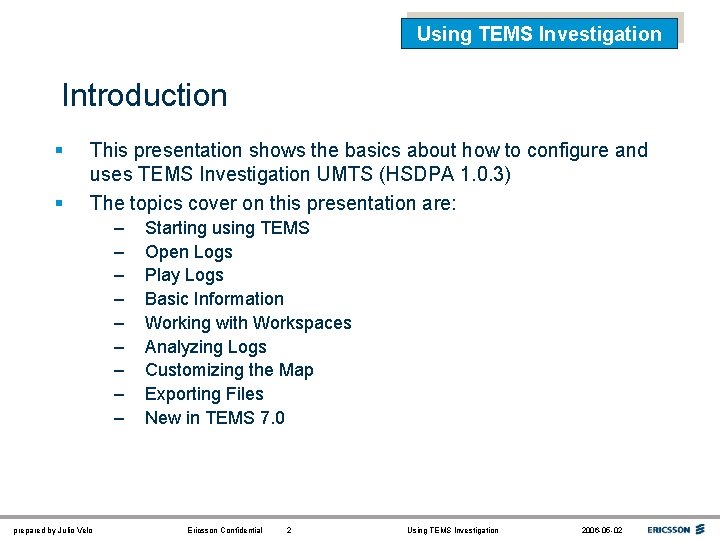
Task: Click 'The topics cover on this presentation are:' line
Action: tap(273, 203)
